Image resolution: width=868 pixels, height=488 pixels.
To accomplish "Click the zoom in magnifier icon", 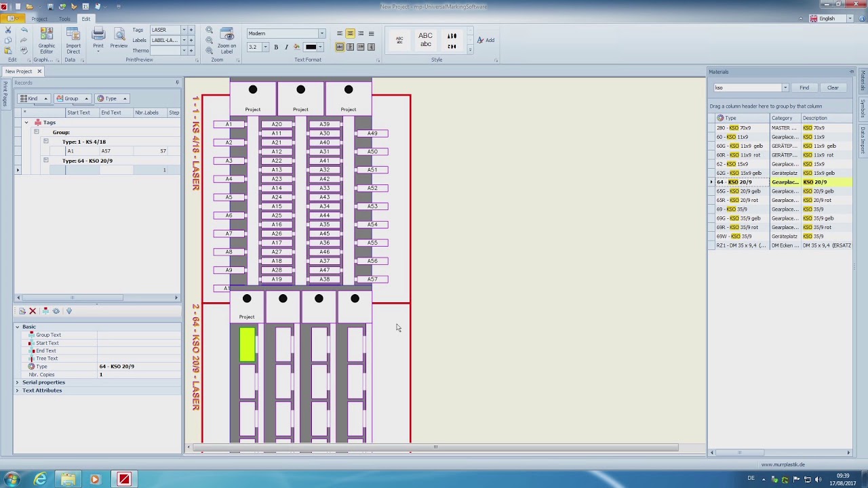I will 209,30.
